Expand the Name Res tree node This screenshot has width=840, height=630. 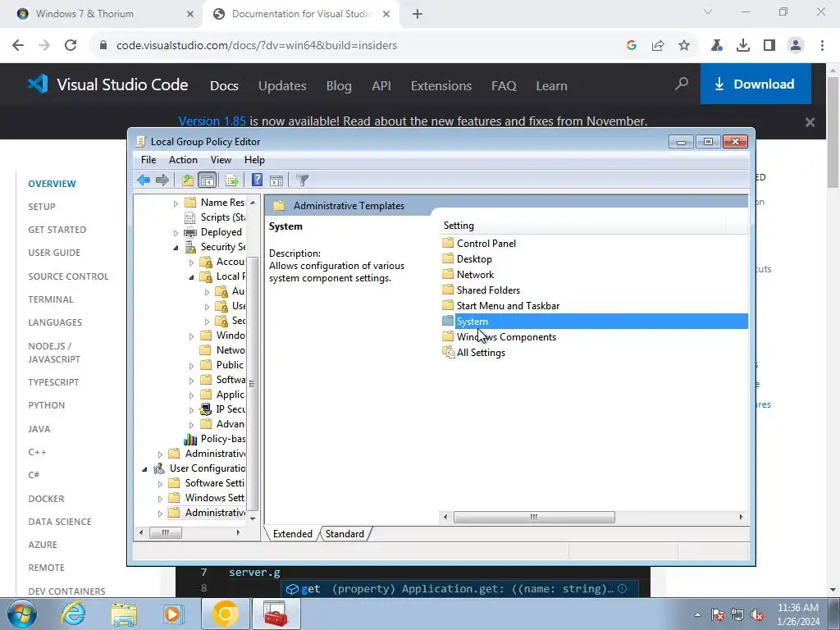pyautogui.click(x=176, y=203)
